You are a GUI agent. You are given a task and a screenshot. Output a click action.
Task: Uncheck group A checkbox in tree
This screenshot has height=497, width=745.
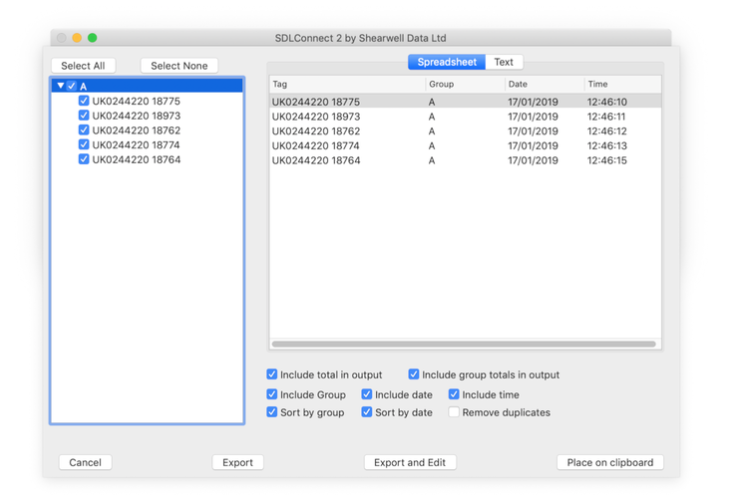[x=71, y=86]
